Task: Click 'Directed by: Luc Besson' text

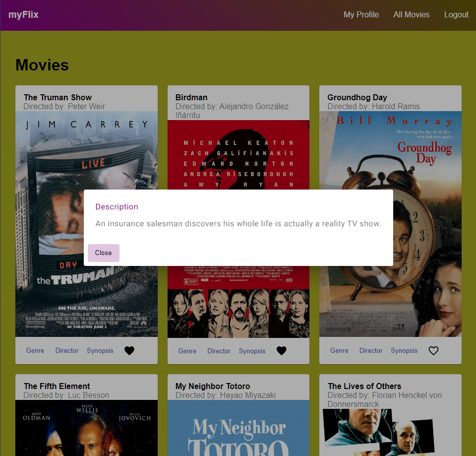Action: [x=66, y=395]
